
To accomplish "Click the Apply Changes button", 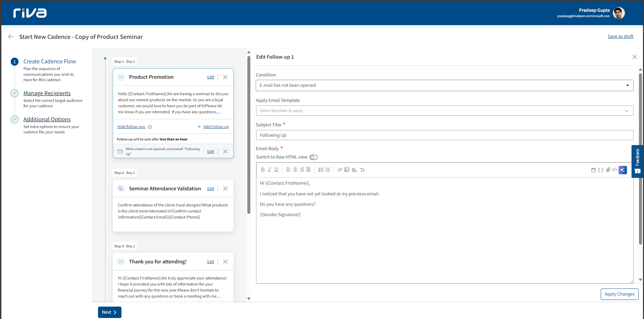I will (619, 294).
